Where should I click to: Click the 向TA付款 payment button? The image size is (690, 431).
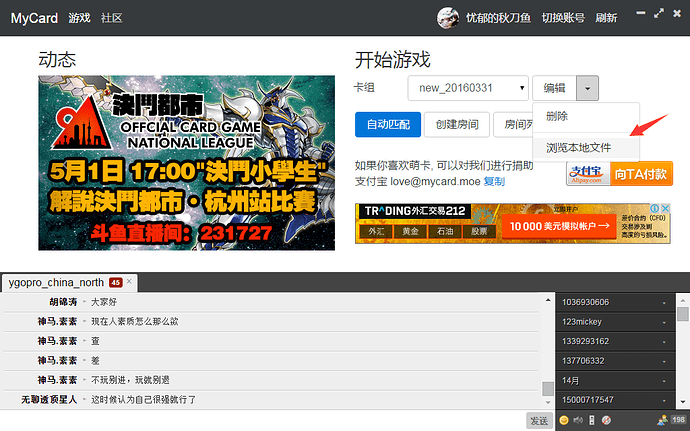click(x=641, y=173)
